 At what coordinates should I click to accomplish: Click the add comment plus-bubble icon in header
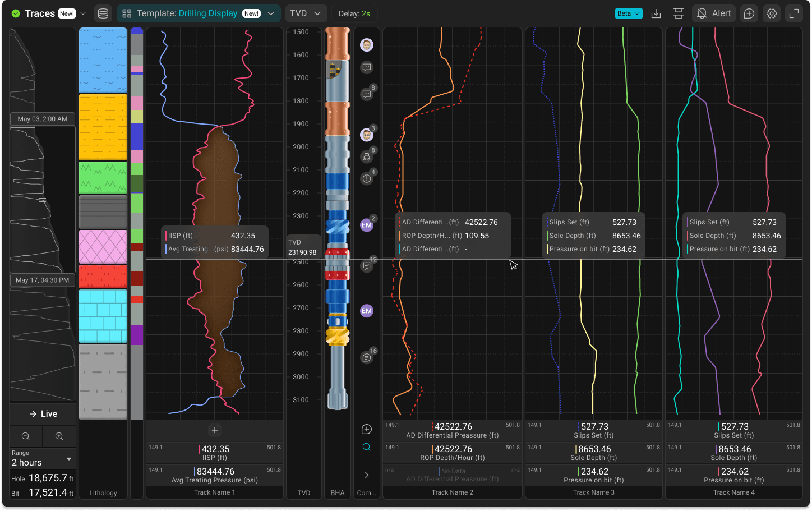(749, 13)
